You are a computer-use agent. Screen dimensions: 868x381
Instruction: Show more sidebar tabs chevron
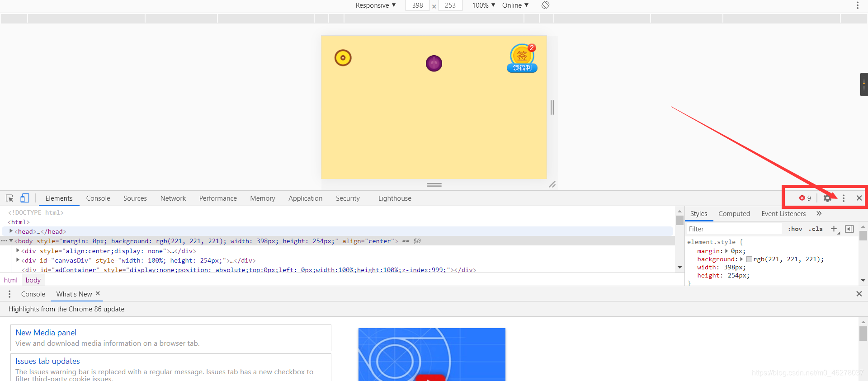tap(819, 213)
